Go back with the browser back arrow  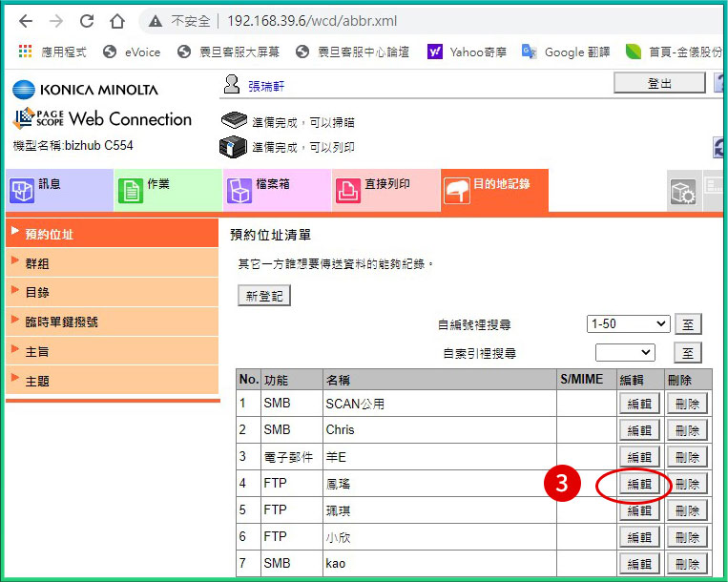(x=26, y=21)
